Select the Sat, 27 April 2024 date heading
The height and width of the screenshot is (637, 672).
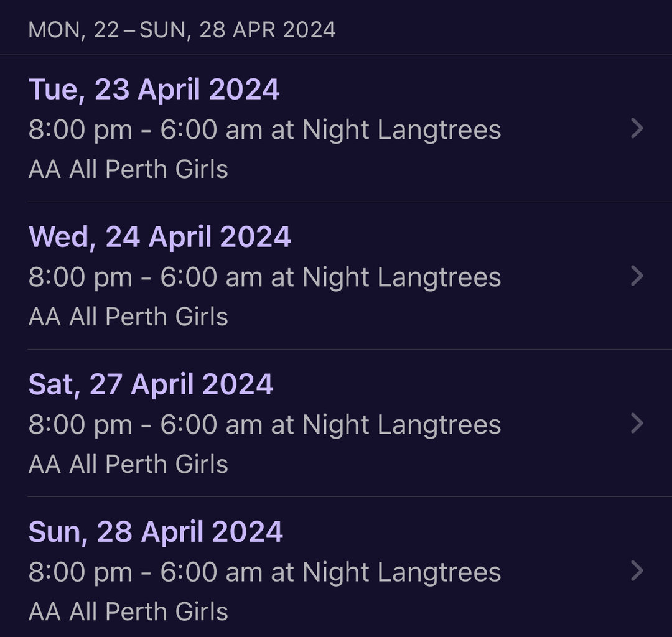(151, 384)
